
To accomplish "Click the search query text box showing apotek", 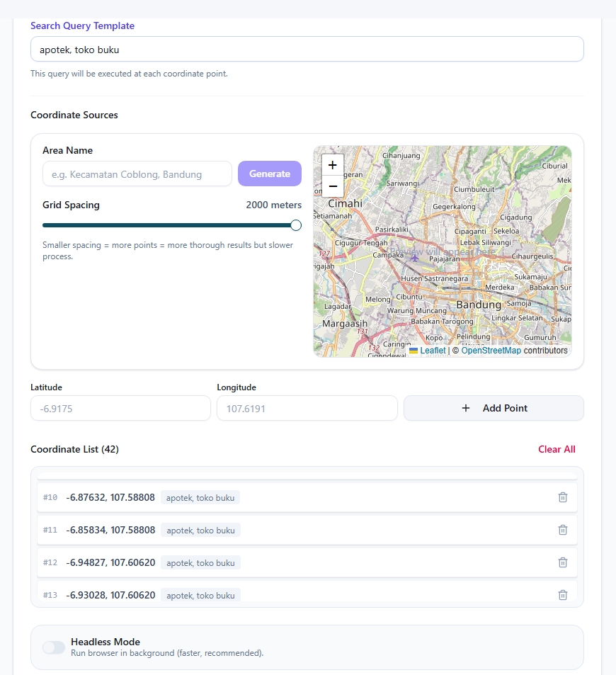I will click(307, 49).
